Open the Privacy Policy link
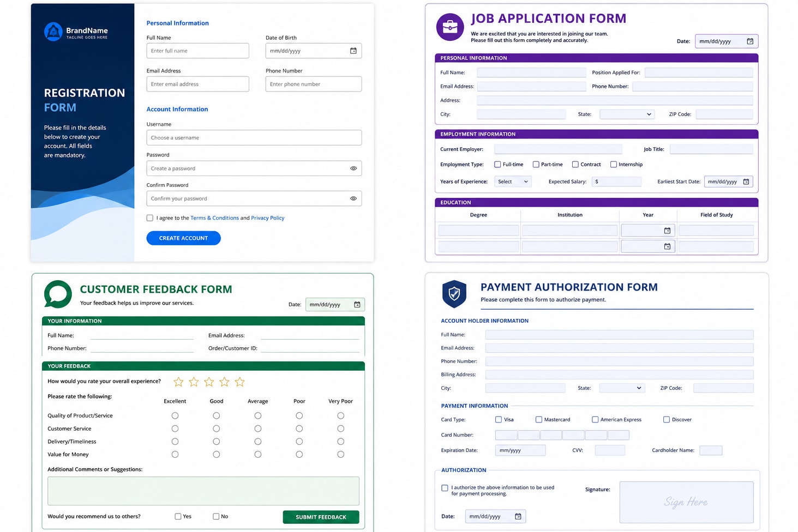Viewport: 798px width, 532px height. tap(267, 218)
